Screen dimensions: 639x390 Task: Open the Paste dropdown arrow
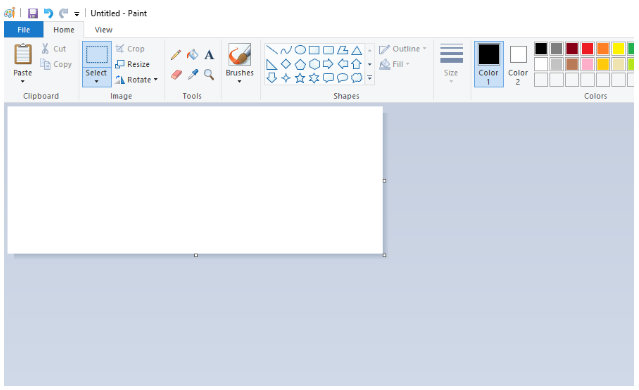point(23,82)
